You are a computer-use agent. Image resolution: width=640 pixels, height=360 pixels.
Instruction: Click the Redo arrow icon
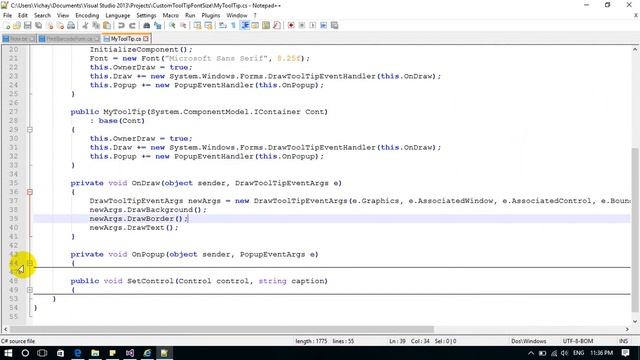coord(132,25)
